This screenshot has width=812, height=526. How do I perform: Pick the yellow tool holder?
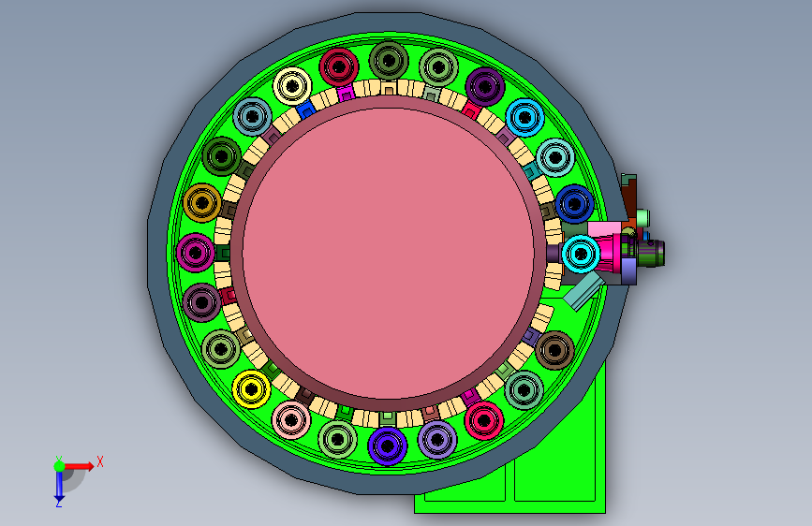(x=251, y=389)
